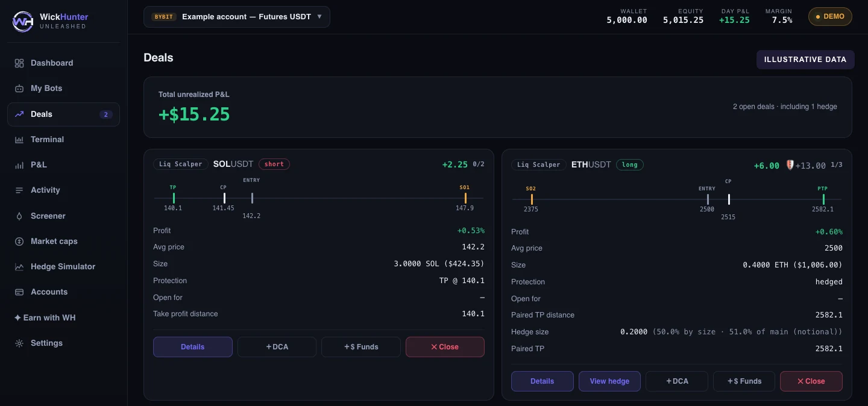Click the ILLUSTRATIVE DATA badge
Viewport: 868px width, 406px height.
click(805, 60)
